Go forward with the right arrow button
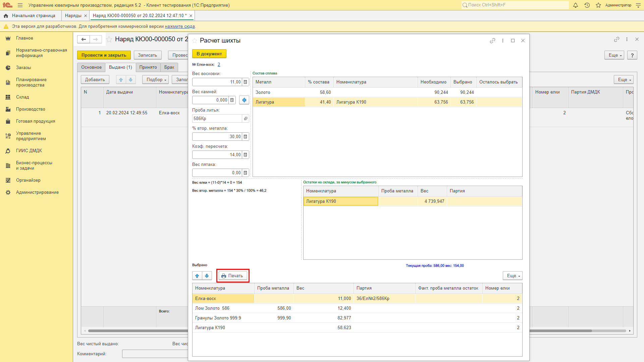This screenshot has height=362, width=644. 96,39
